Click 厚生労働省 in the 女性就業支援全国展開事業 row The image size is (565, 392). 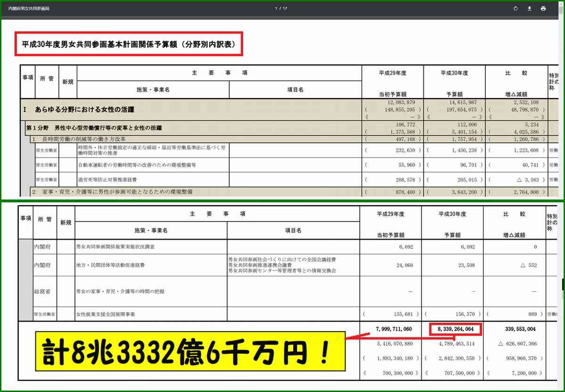pos(46,314)
